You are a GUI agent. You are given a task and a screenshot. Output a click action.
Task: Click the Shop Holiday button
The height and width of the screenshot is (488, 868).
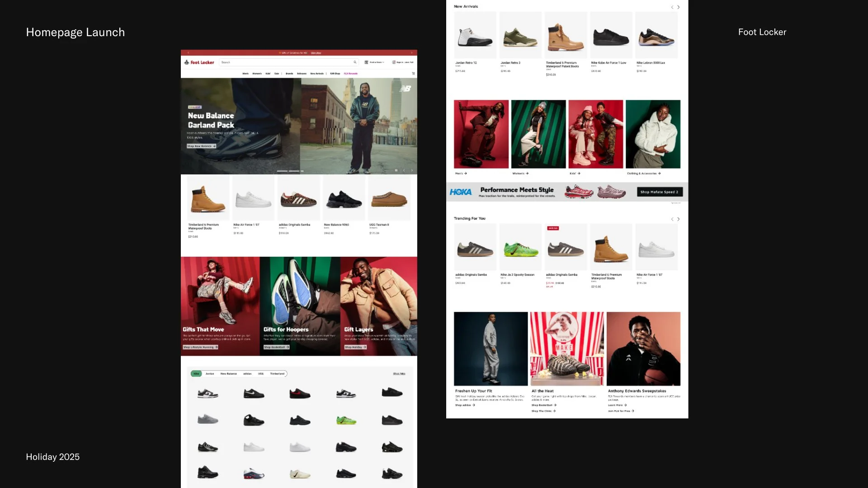tap(355, 347)
